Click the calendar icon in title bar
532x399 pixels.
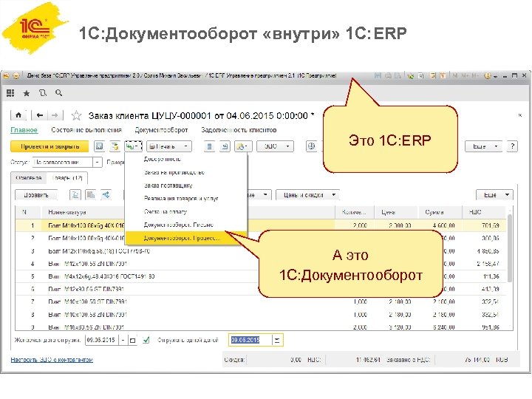(443, 76)
